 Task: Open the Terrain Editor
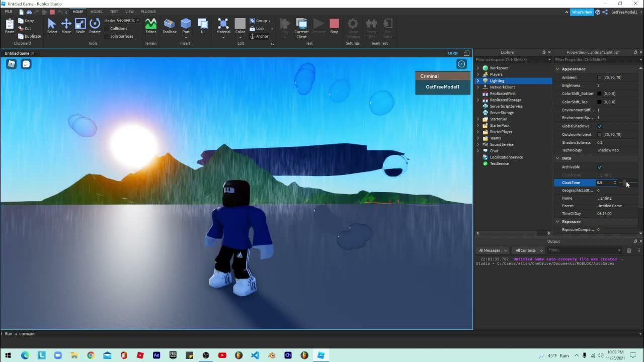pyautogui.click(x=151, y=26)
